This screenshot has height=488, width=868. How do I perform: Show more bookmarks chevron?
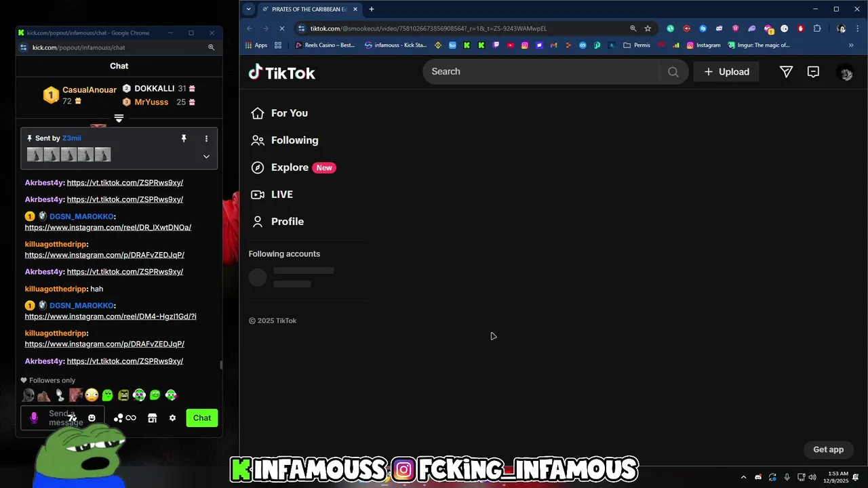[851, 45]
